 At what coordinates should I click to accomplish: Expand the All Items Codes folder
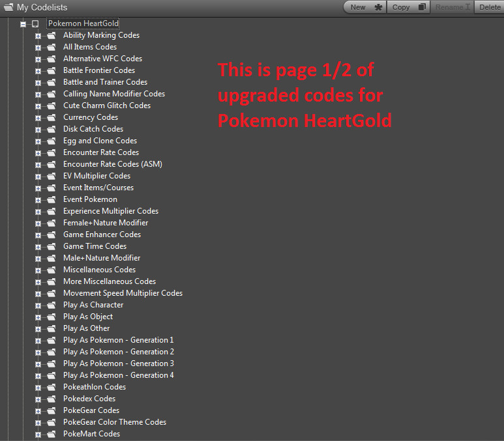(x=38, y=48)
